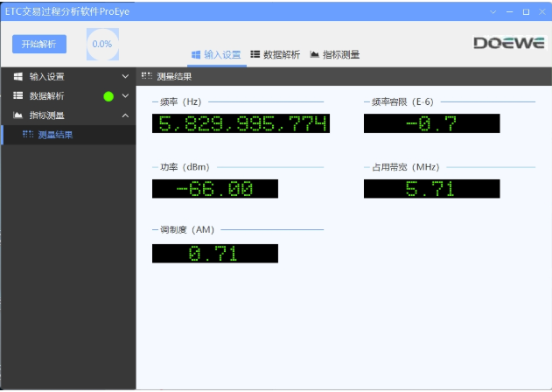Click the small icon beside sidebar 测量结果

tap(28, 135)
